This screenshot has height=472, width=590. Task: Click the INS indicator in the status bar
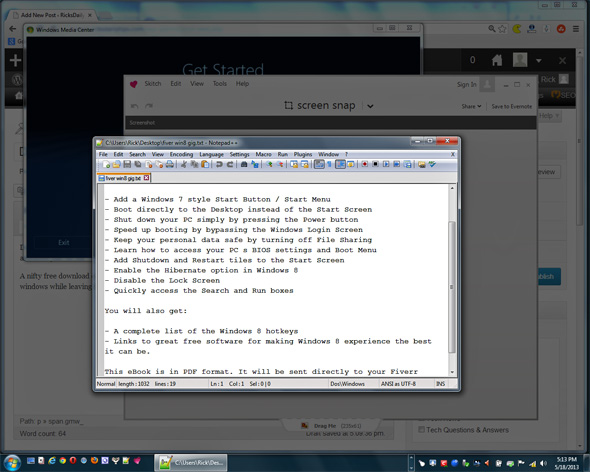tap(440, 384)
